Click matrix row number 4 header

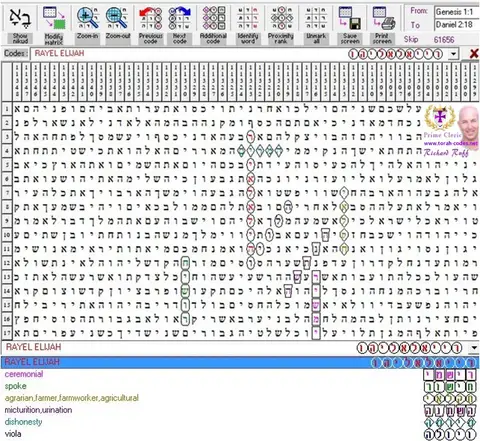pyautogui.click(x=6, y=151)
